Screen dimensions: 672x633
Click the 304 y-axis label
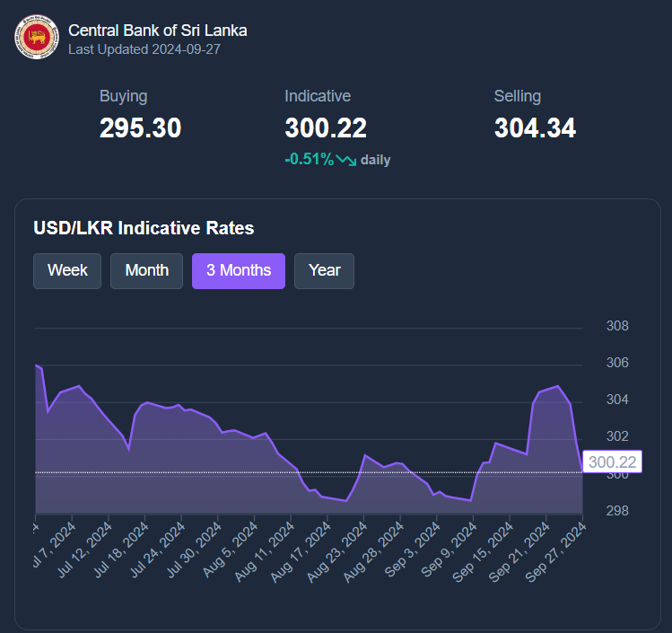coord(617,400)
